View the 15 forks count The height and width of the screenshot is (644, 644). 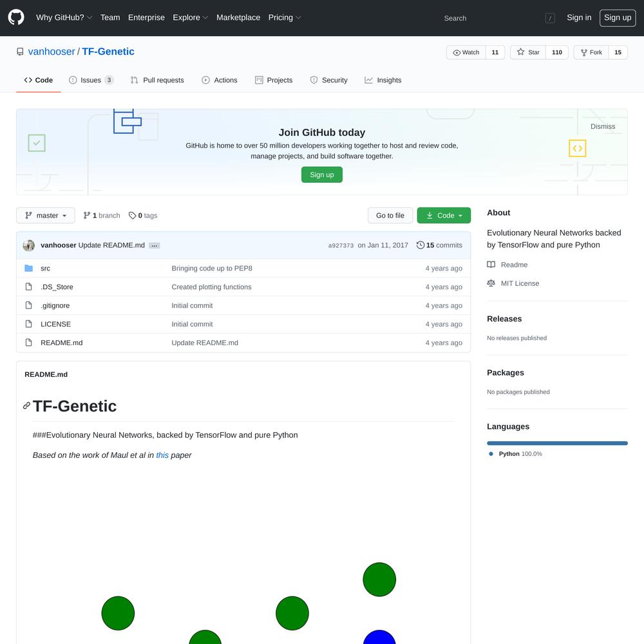click(618, 52)
